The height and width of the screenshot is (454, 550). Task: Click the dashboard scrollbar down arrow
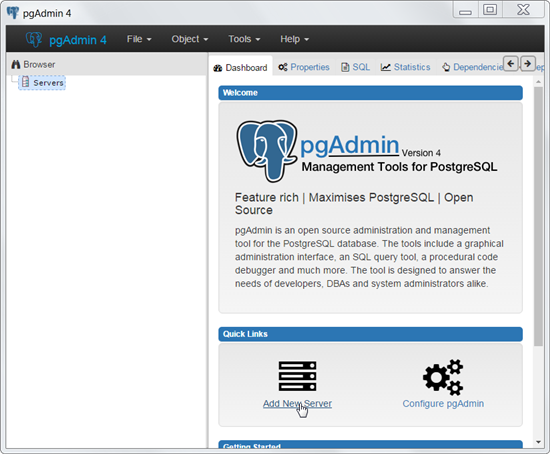tap(538, 442)
